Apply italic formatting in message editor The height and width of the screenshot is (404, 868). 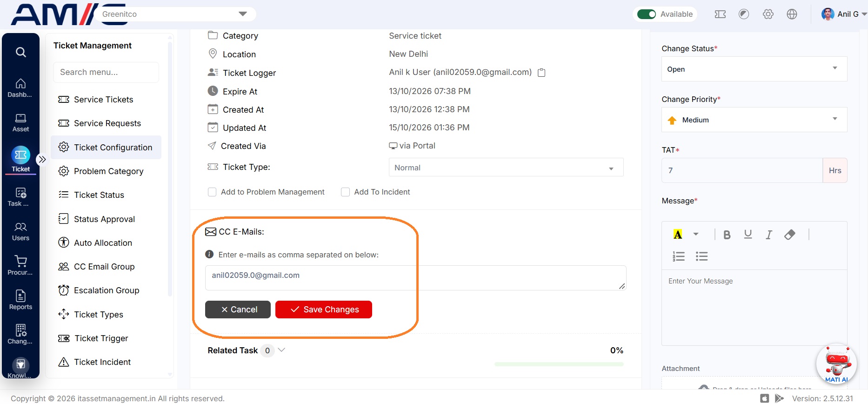pos(769,235)
